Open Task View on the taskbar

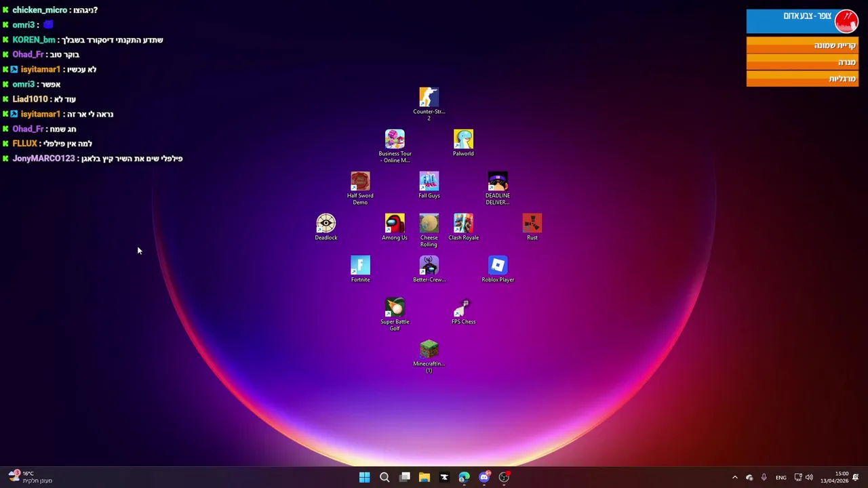point(405,477)
